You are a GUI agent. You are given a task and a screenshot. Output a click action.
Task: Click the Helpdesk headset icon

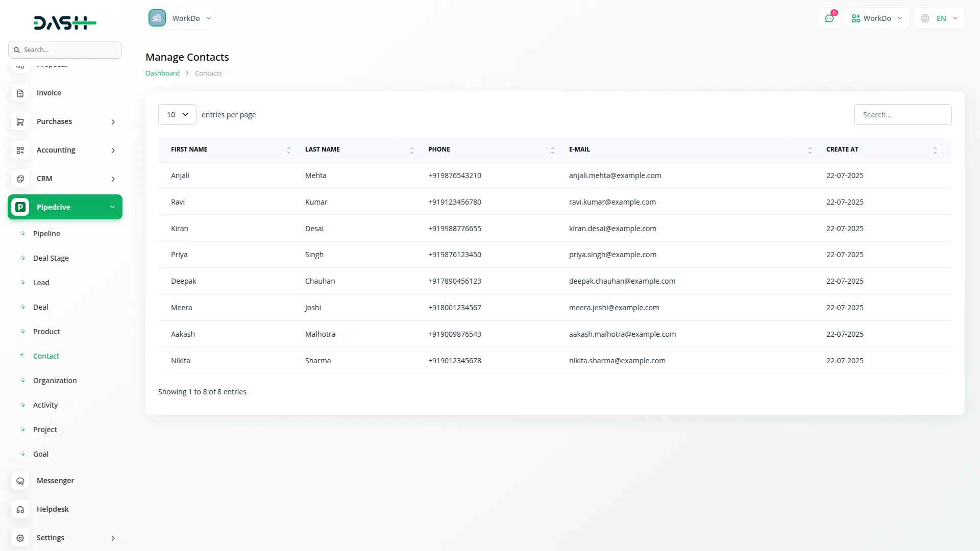[x=20, y=509]
